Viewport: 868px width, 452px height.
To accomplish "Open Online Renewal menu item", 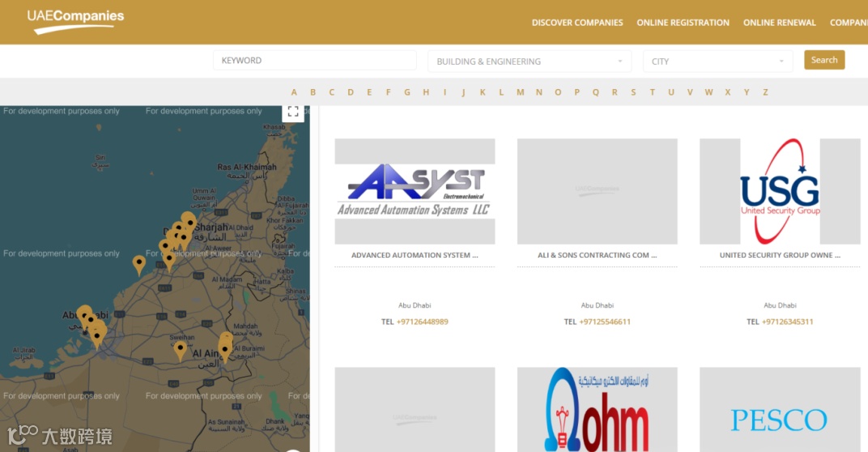I will (x=780, y=23).
